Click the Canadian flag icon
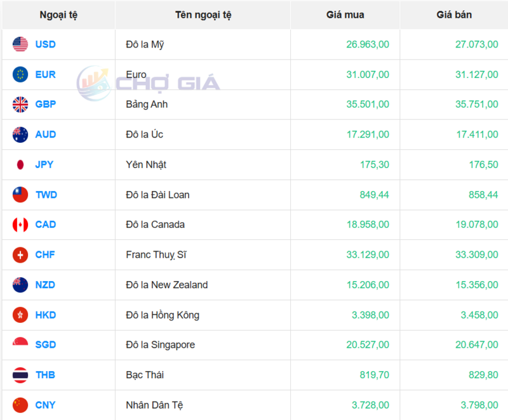 pyautogui.click(x=20, y=225)
